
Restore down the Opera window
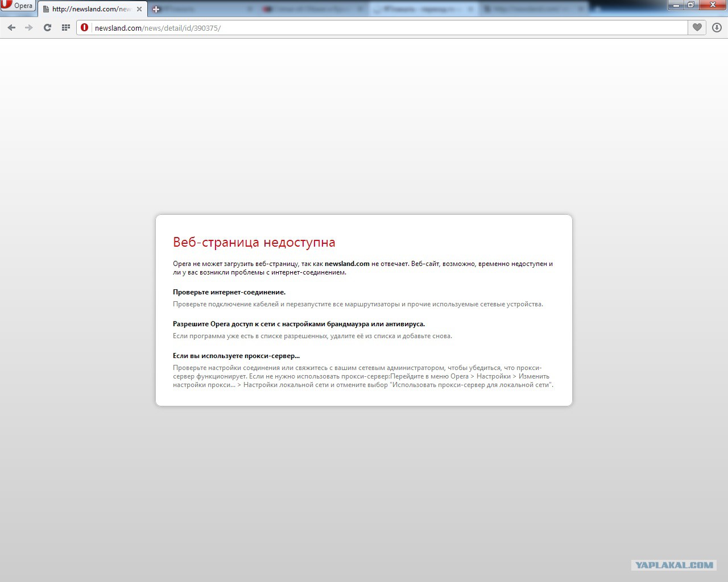pos(691,5)
